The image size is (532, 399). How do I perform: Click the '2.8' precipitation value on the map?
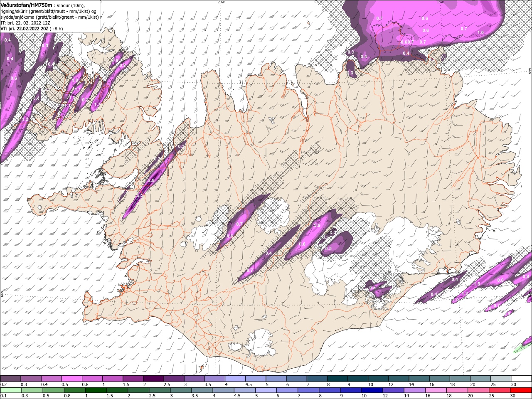(151, 181)
